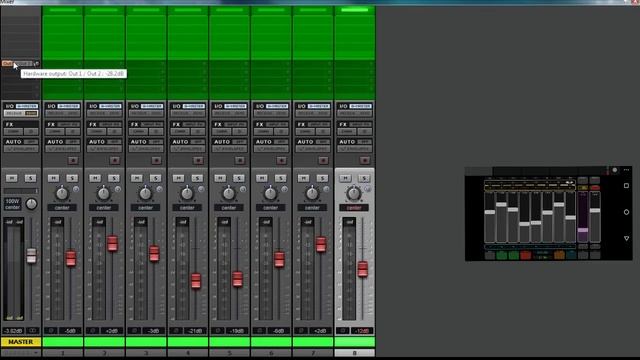Viewport: 640px width, 360px height.
Task: Click track 8 volume readout -12dB
Action: coord(361,331)
